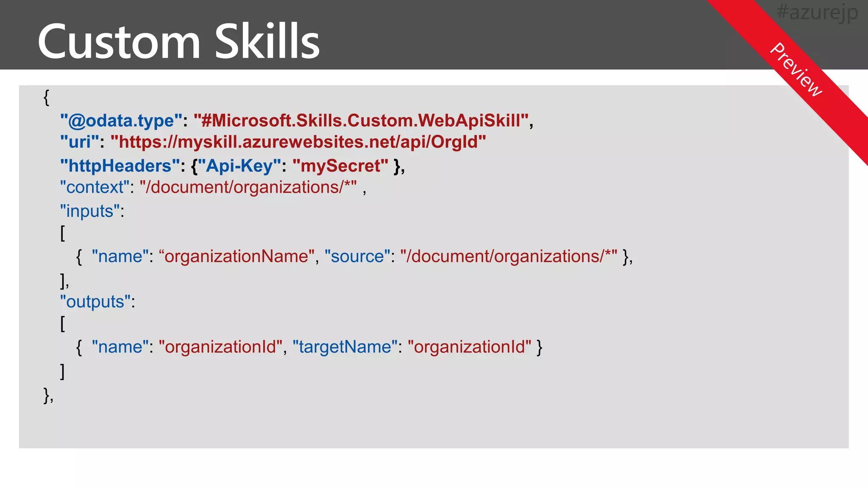Click the "context" key label
Screen dimensions: 868x488
click(x=95, y=187)
